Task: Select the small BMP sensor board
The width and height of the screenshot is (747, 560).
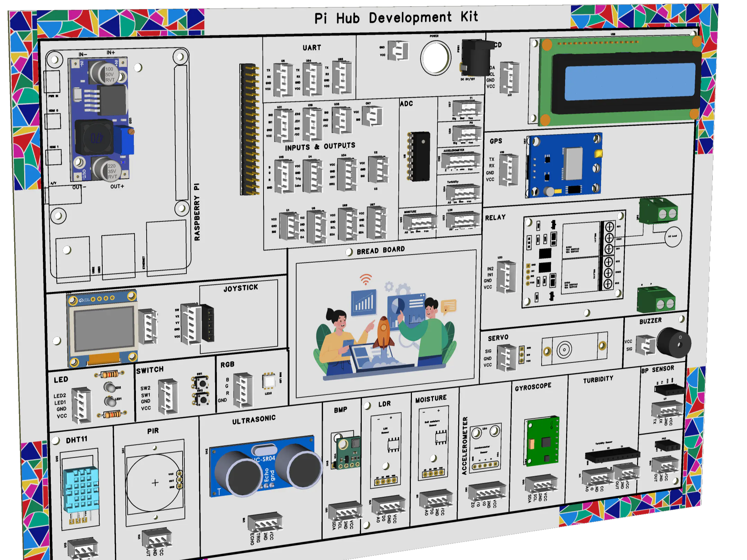Action: click(x=347, y=453)
